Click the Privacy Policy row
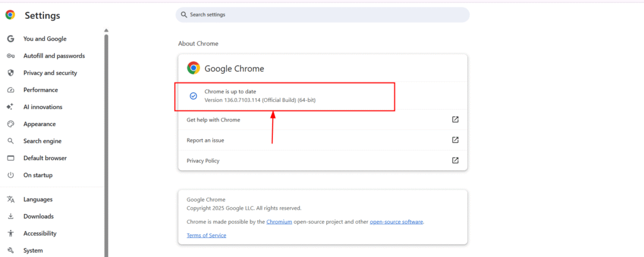 point(323,161)
